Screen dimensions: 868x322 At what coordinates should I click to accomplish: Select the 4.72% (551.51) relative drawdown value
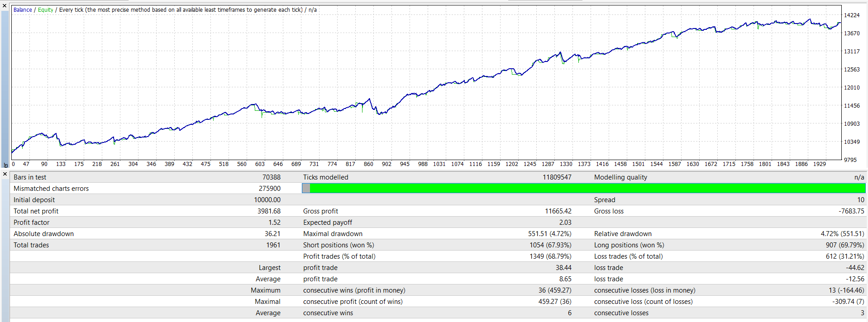842,234
